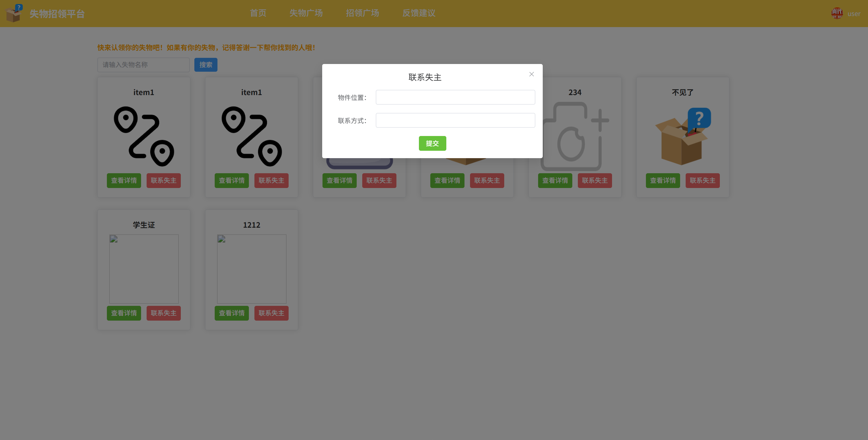
Task: Open the user avatar icon
Action: pos(837,14)
